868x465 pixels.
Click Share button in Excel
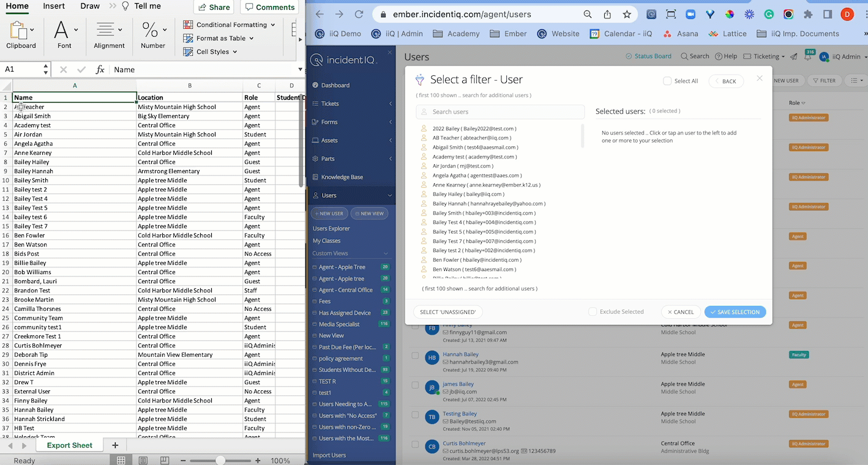[x=214, y=7]
